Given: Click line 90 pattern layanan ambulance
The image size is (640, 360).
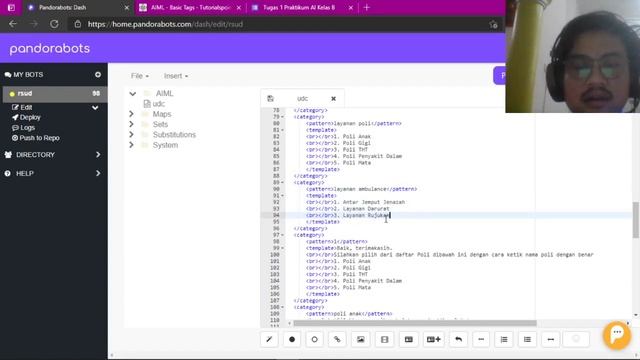Looking at the screenshot, I should tap(361, 189).
